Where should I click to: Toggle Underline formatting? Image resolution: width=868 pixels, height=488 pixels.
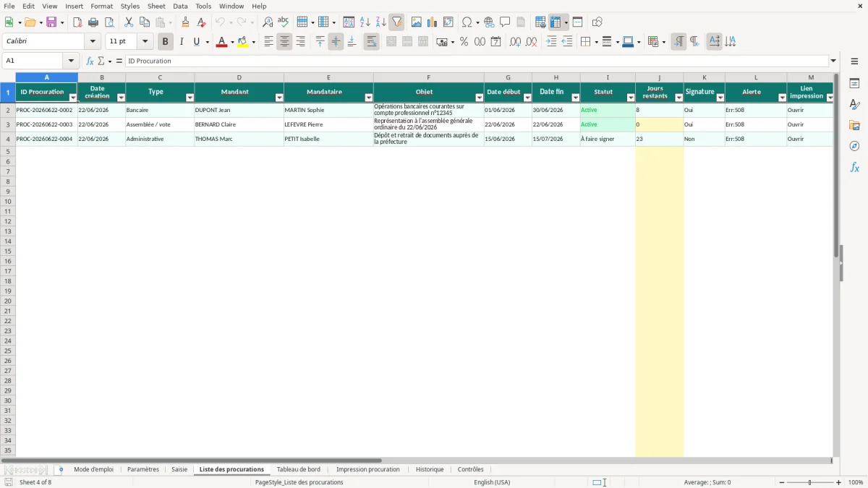pos(196,42)
